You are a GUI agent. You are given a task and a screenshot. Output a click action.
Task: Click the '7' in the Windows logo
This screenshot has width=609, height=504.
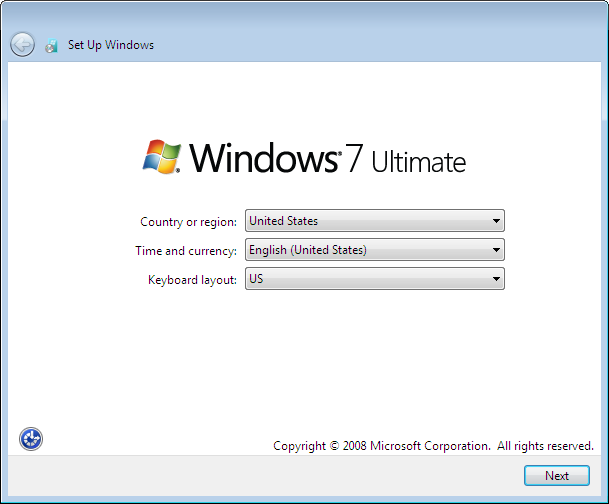(x=353, y=159)
